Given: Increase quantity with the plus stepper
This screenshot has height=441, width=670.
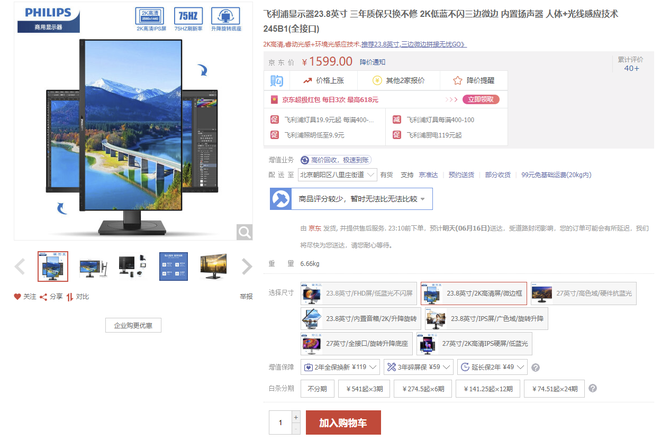Looking at the screenshot, I should [x=295, y=417].
